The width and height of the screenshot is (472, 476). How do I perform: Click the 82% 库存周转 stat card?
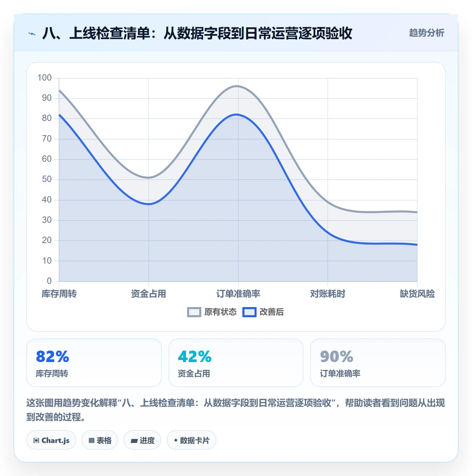click(x=94, y=363)
